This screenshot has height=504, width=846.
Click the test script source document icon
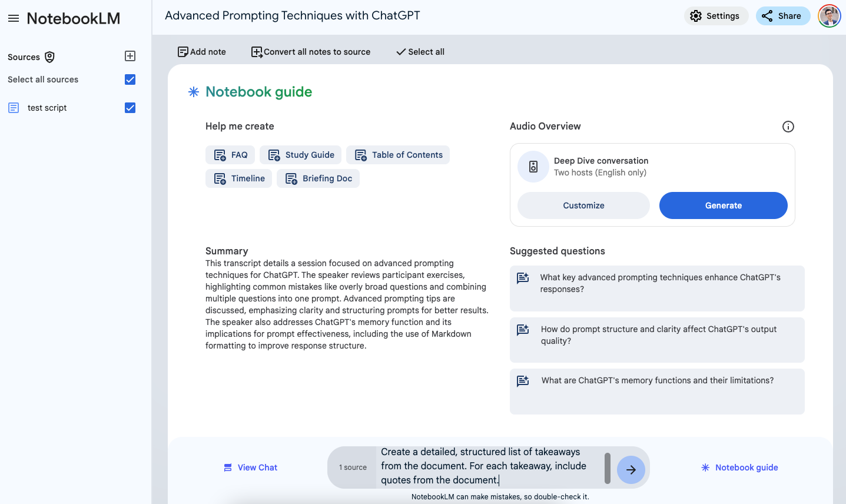[x=13, y=107]
